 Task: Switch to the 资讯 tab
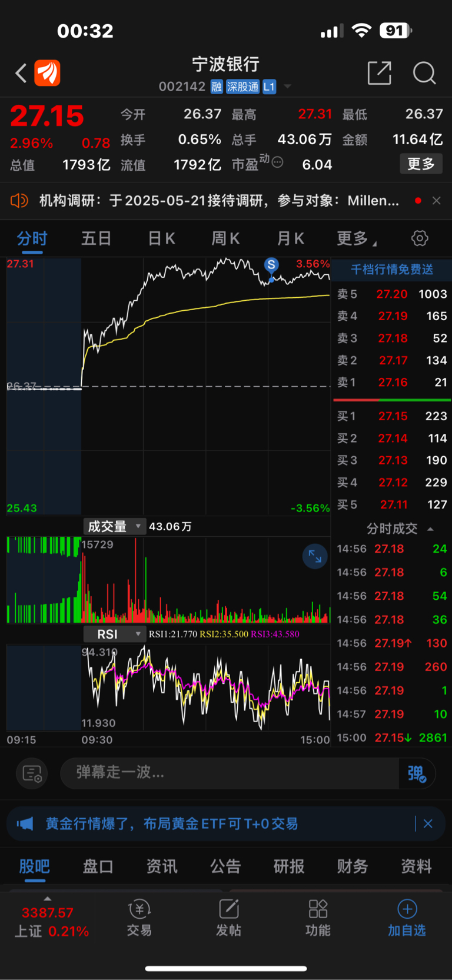162,866
